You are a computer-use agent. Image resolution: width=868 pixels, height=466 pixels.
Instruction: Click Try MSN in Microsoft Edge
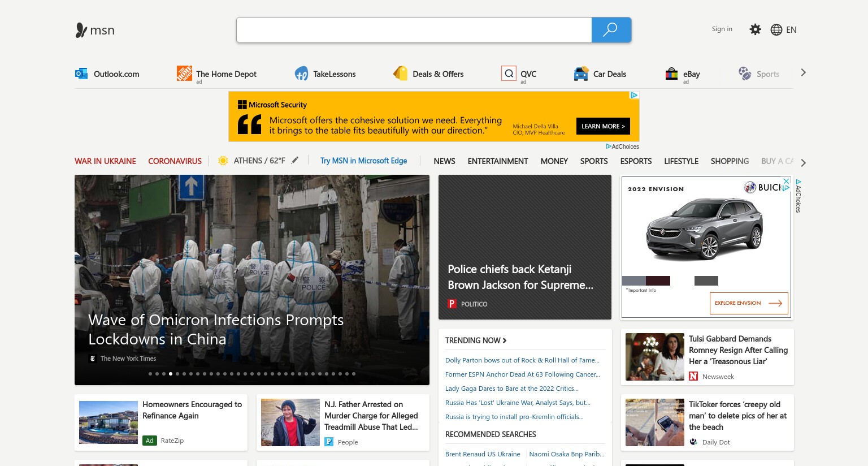pyautogui.click(x=363, y=161)
